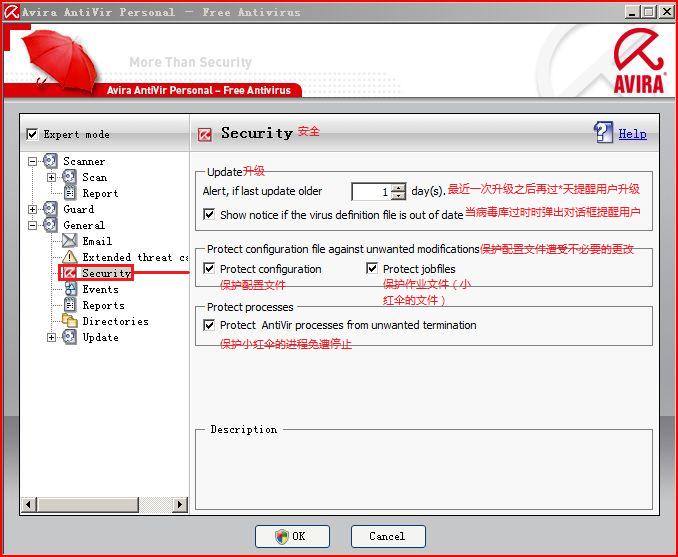The height and width of the screenshot is (557, 678).
Task: Click the Extended threat warning icon
Action: (x=70, y=257)
